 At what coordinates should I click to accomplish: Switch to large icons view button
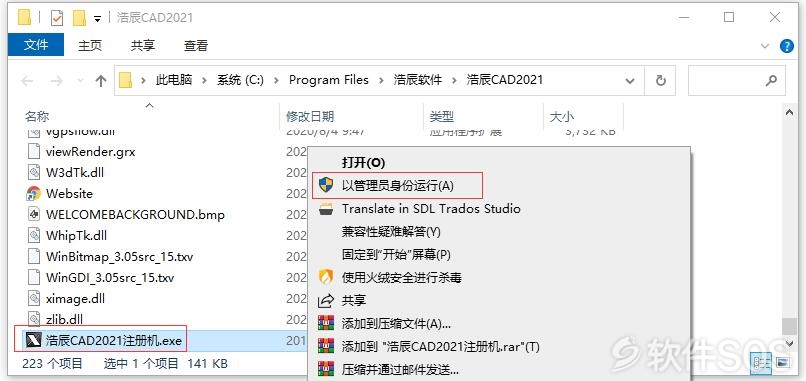(781, 362)
